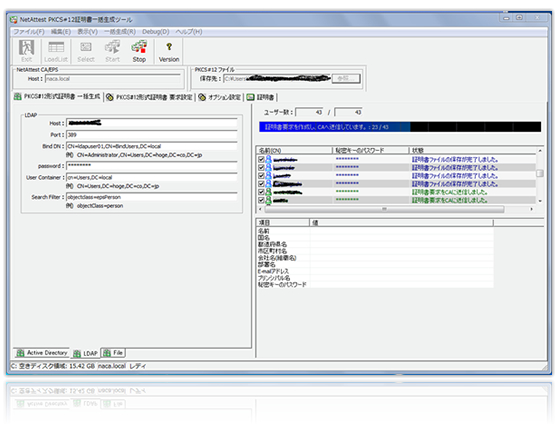Stop the certificate batch generation
Viewport: 560px width, 430px height.
[139, 47]
